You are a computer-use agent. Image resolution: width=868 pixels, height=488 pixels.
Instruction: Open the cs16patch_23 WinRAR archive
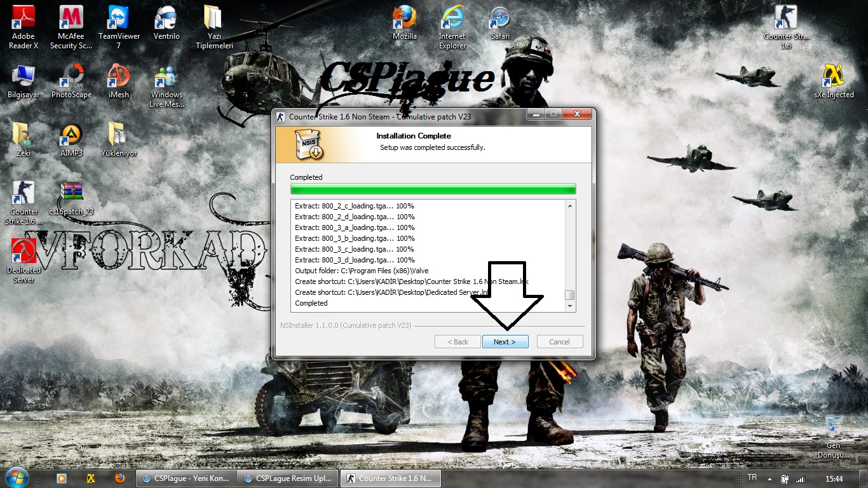click(71, 194)
